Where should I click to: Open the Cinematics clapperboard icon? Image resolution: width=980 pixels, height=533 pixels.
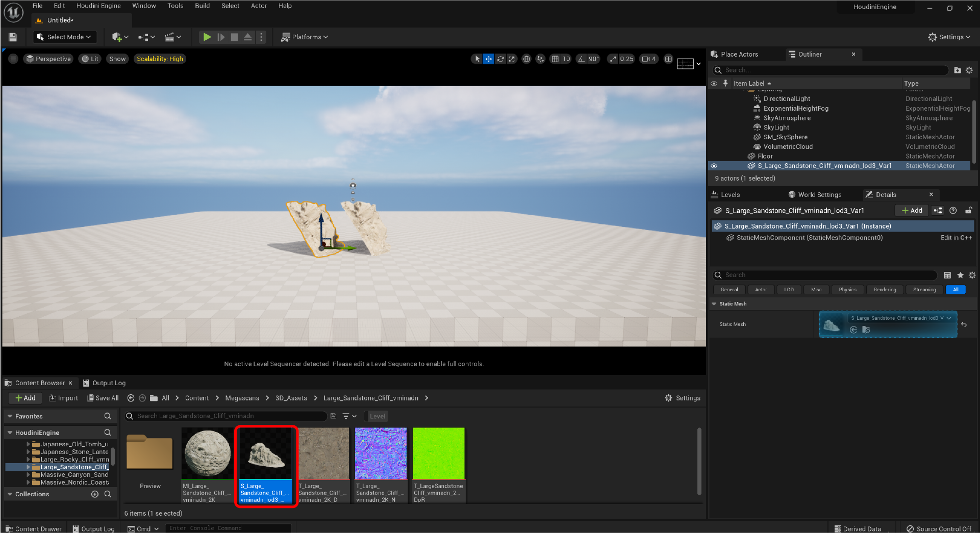pos(170,37)
